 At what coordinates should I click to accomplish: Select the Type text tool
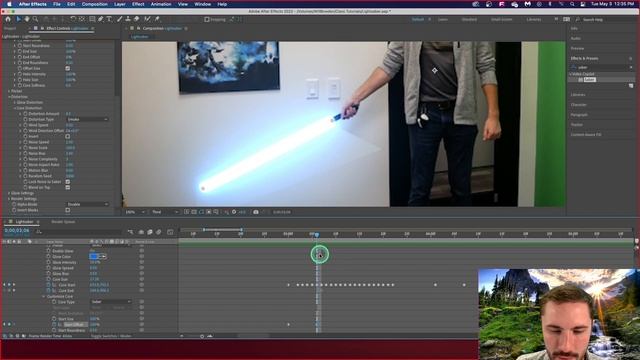coord(109,19)
